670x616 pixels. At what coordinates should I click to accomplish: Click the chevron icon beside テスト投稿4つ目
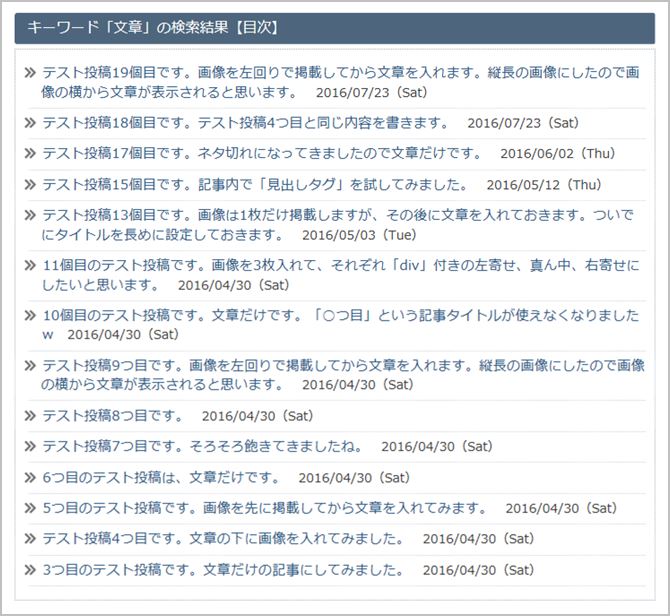point(29,539)
